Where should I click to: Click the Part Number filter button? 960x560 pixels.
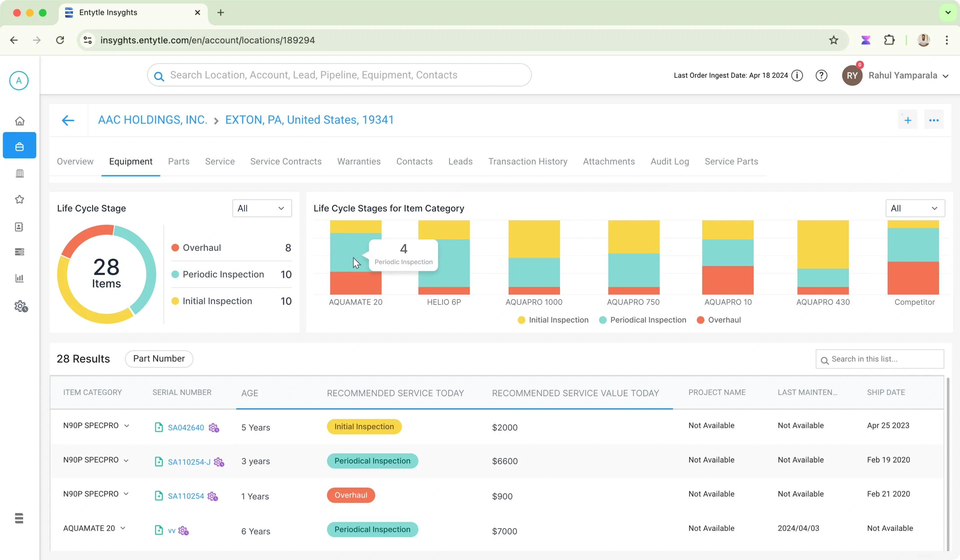[159, 359]
